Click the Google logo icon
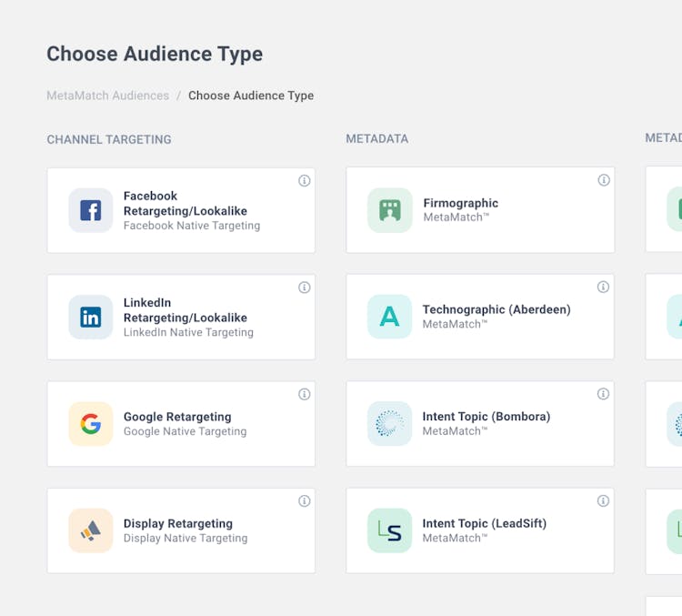Screen dimensions: 682x616 coord(91,424)
